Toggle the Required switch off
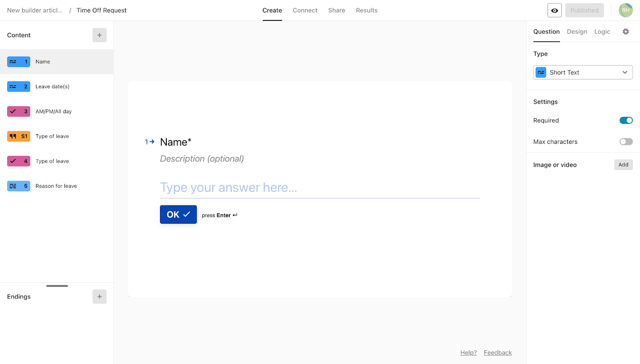640x364 pixels. [x=626, y=120]
